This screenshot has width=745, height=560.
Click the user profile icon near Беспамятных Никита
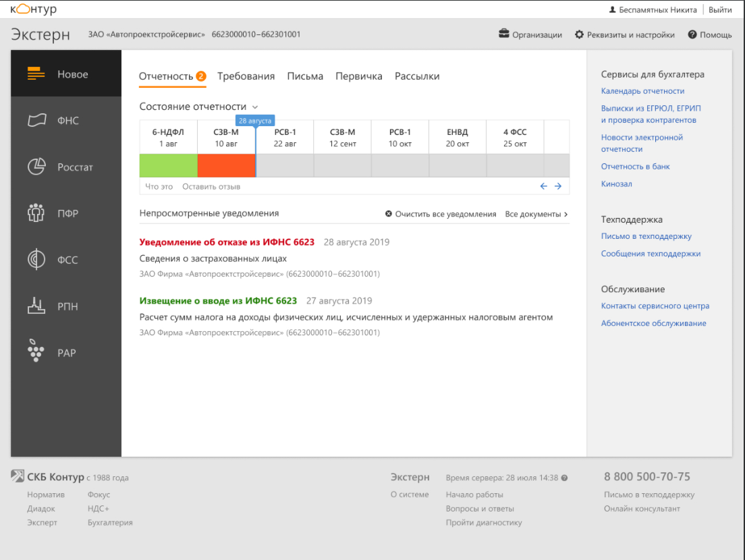[x=613, y=9]
